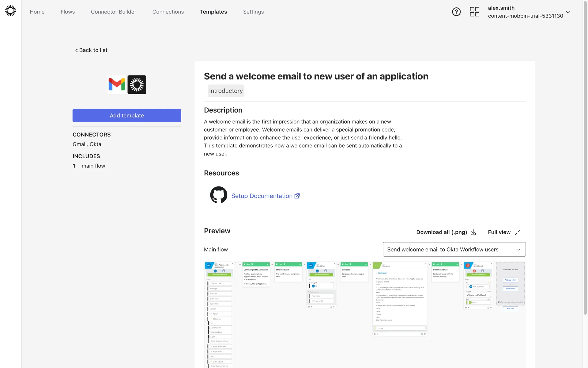Viewport: 588px width, 368px height.
Task: Open the apps grid icon
Action: [474, 12]
